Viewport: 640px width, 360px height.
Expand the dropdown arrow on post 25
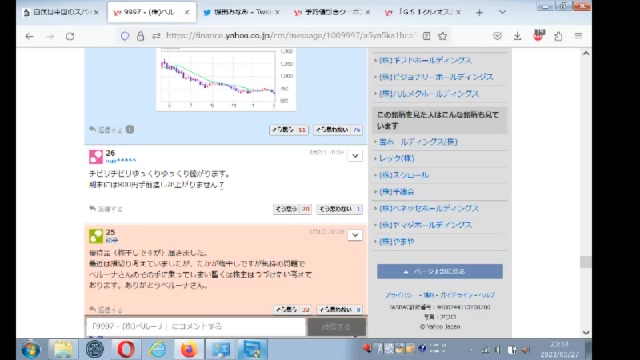pyautogui.click(x=355, y=235)
